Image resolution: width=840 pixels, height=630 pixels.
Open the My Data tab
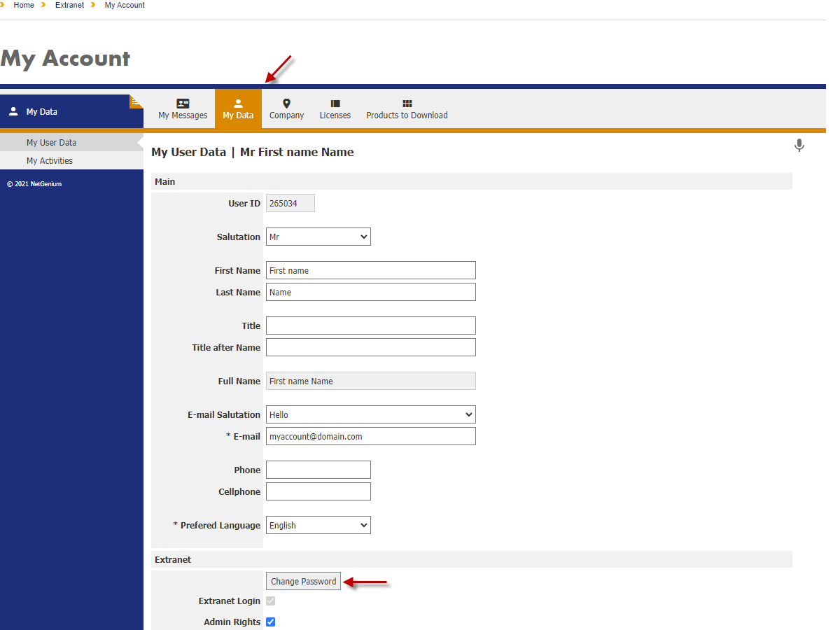(x=238, y=108)
